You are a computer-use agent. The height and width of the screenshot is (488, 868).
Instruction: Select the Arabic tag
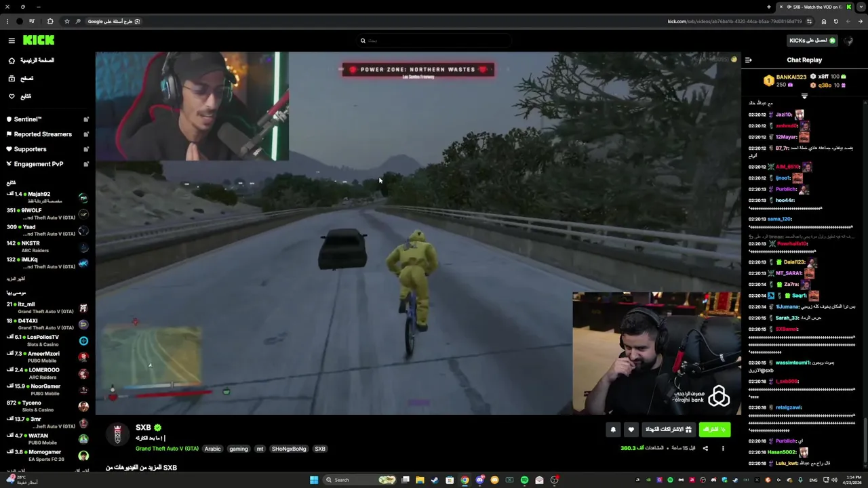tap(213, 449)
